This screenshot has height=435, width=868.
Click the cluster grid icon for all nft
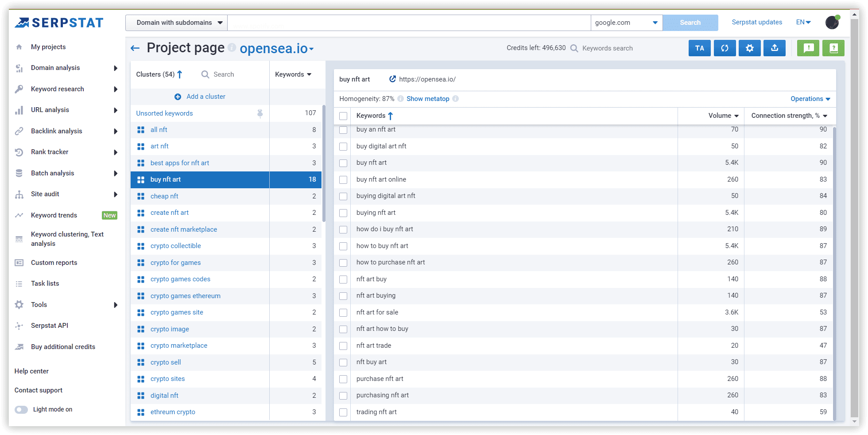coord(141,130)
